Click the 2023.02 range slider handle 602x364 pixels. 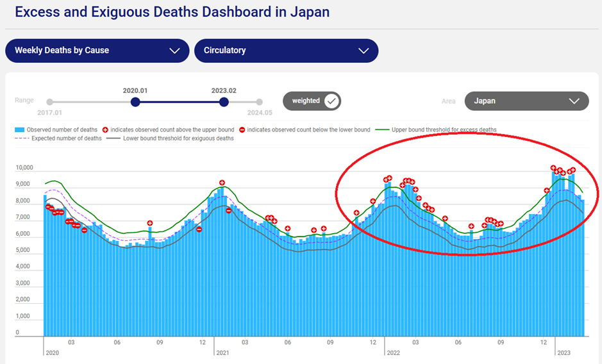click(224, 101)
